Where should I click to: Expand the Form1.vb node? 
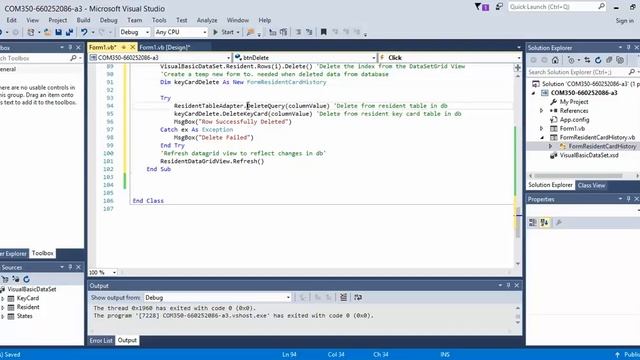pyautogui.click(x=542, y=129)
